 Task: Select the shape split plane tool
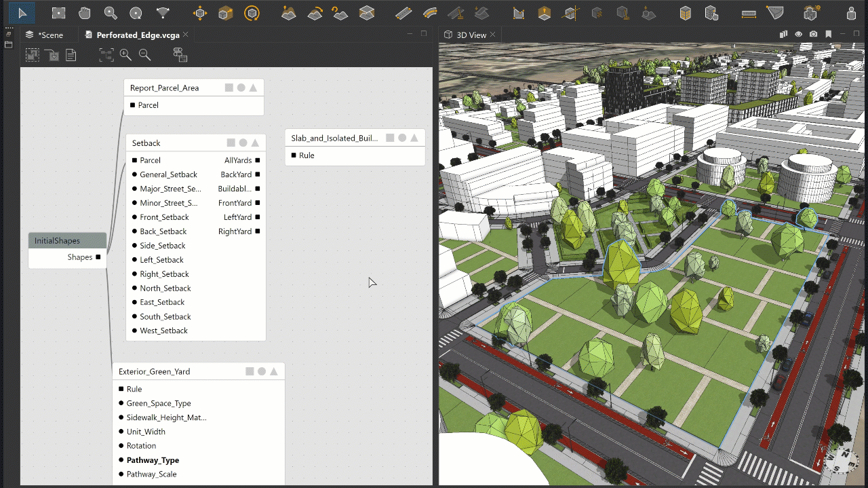tap(570, 13)
